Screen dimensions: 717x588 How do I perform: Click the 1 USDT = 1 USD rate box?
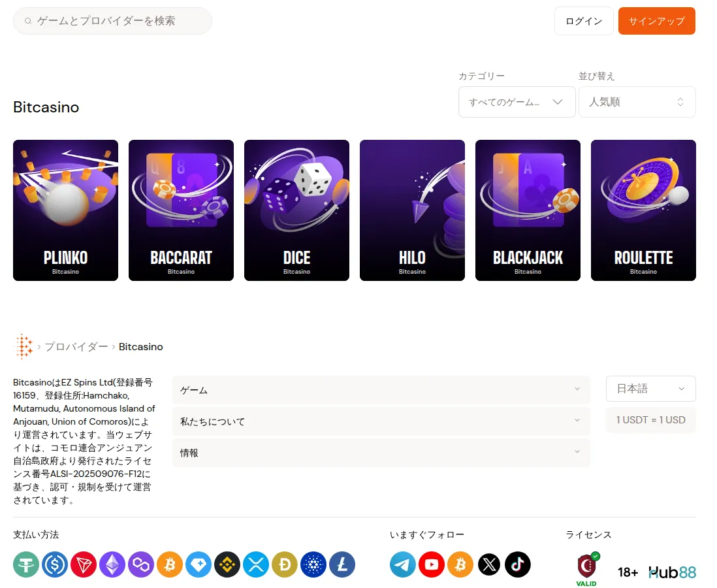tap(650, 420)
